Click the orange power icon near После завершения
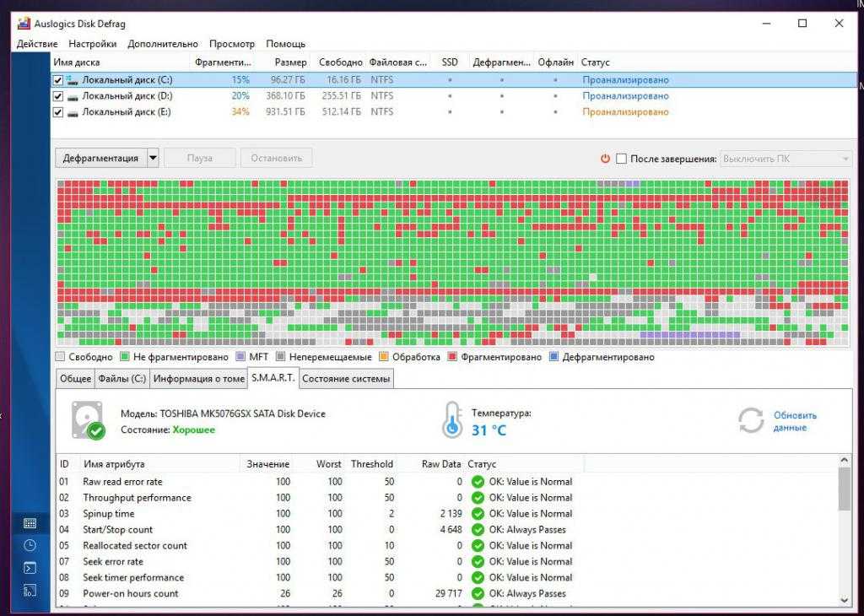 [605, 159]
